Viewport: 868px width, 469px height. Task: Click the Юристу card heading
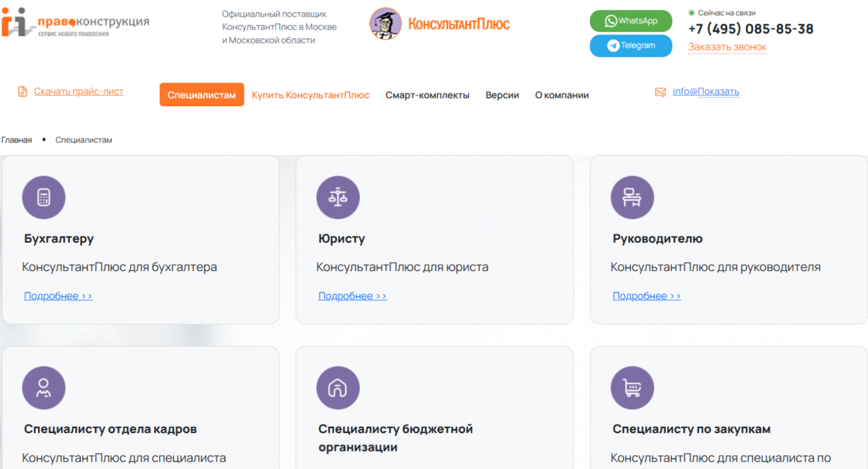tap(342, 239)
